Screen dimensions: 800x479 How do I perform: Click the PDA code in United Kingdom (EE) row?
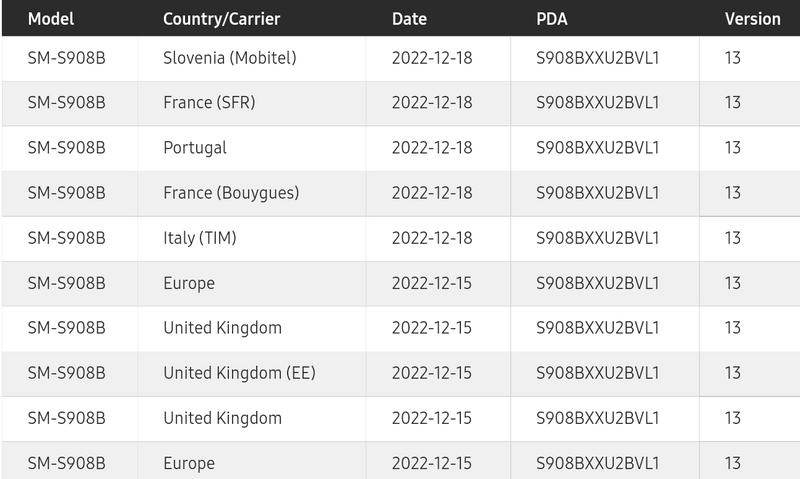(x=597, y=373)
